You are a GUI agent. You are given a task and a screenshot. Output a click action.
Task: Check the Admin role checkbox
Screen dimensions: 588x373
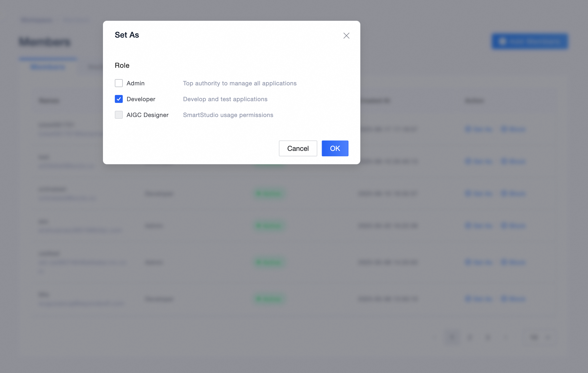pos(119,83)
